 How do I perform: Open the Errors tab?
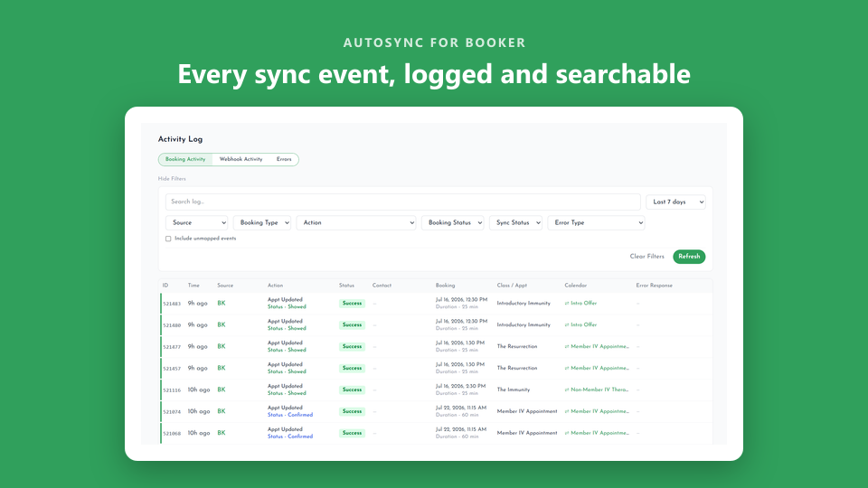tap(284, 159)
